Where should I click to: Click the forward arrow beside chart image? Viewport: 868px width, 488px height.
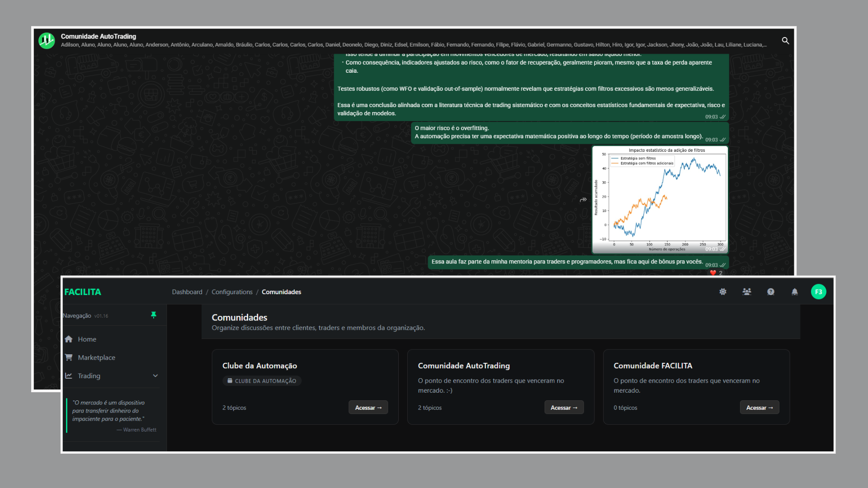583,200
